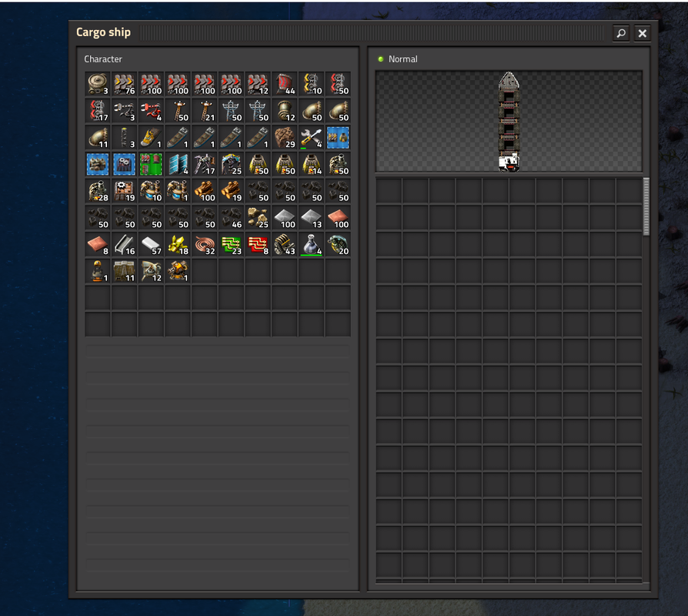This screenshot has width=688, height=616.
Task: Pick the stone stack of 25
Action: point(258,218)
